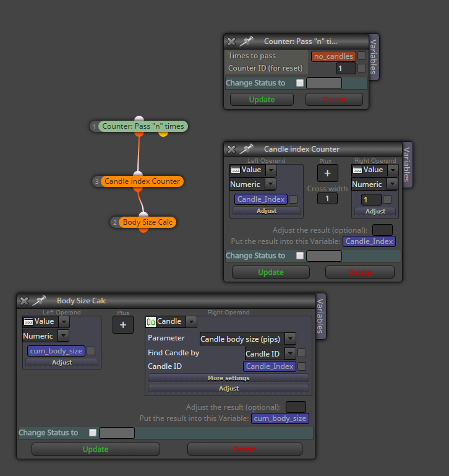Click the Plus operator in Candle index Counter

(x=327, y=173)
